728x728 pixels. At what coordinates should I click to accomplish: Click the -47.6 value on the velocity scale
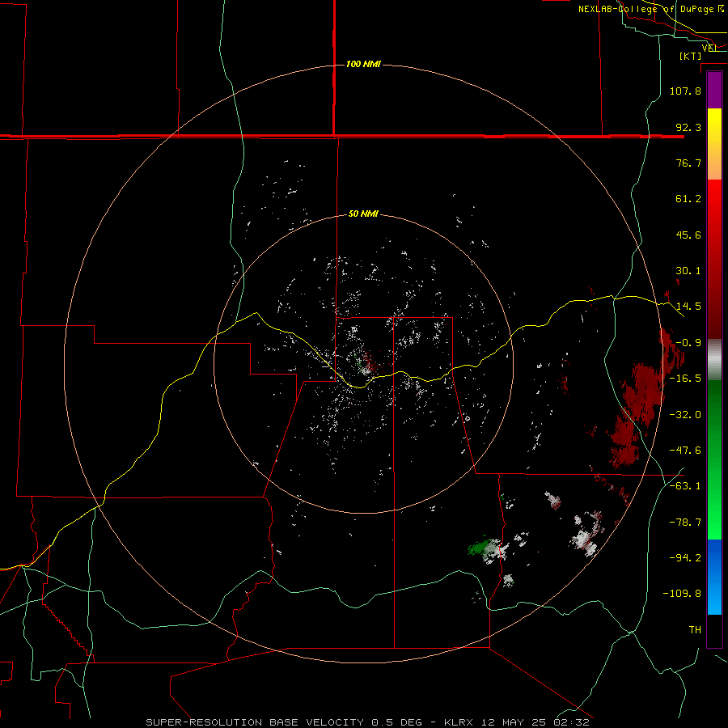coord(685,451)
